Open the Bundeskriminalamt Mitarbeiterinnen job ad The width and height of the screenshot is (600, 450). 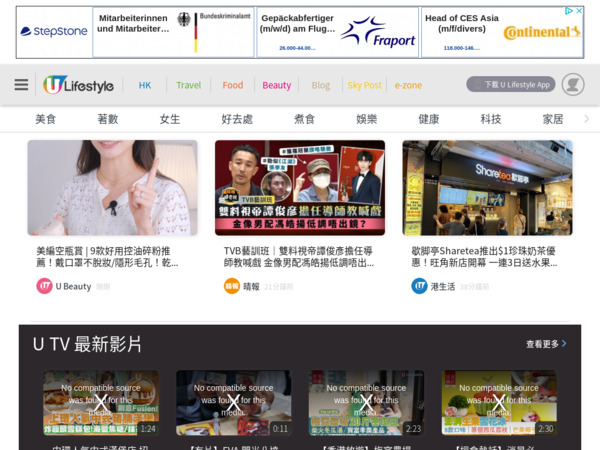(x=173, y=33)
